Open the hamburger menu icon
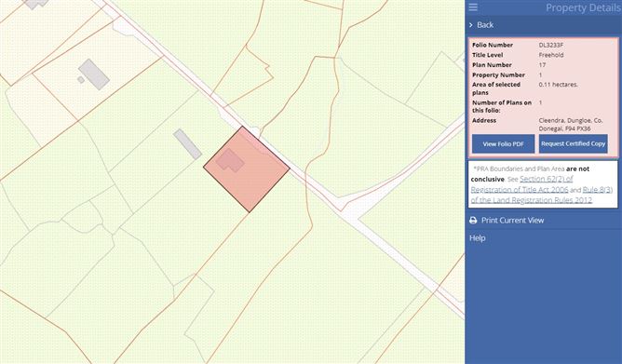Screen dimensions: 622x364 [473, 7]
